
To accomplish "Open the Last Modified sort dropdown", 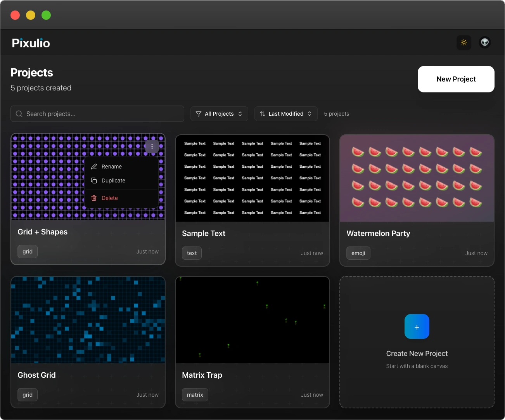I will [286, 114].
